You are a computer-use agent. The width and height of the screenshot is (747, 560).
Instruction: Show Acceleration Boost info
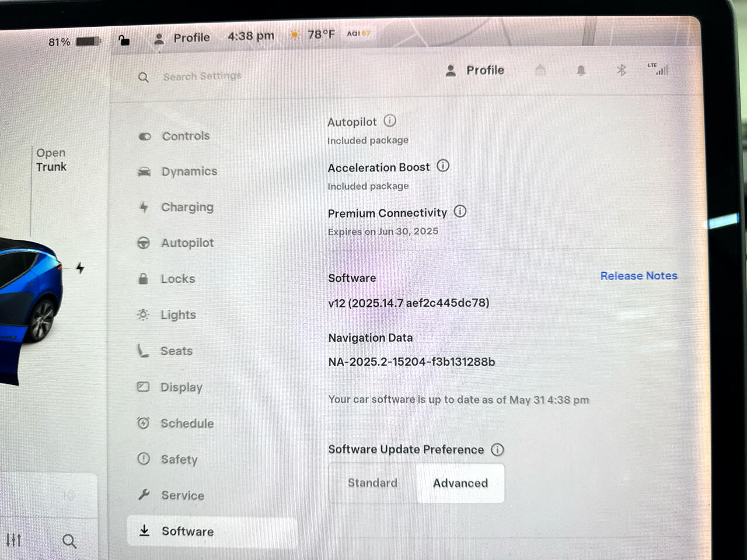(x=443, y=166)
